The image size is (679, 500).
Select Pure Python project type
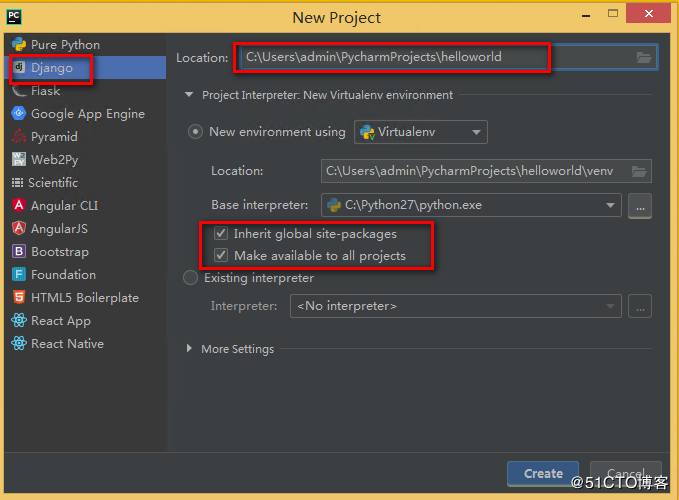(x=85, y=45)
